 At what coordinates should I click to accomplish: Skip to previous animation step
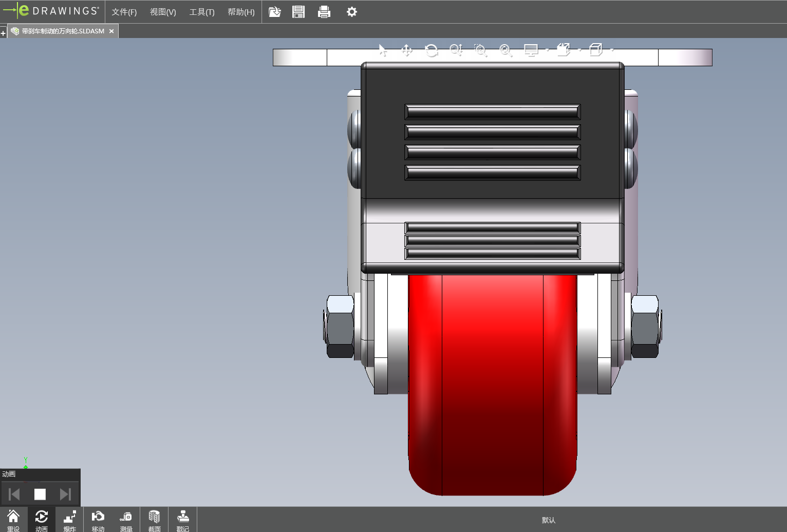click(x=14, y=494)
